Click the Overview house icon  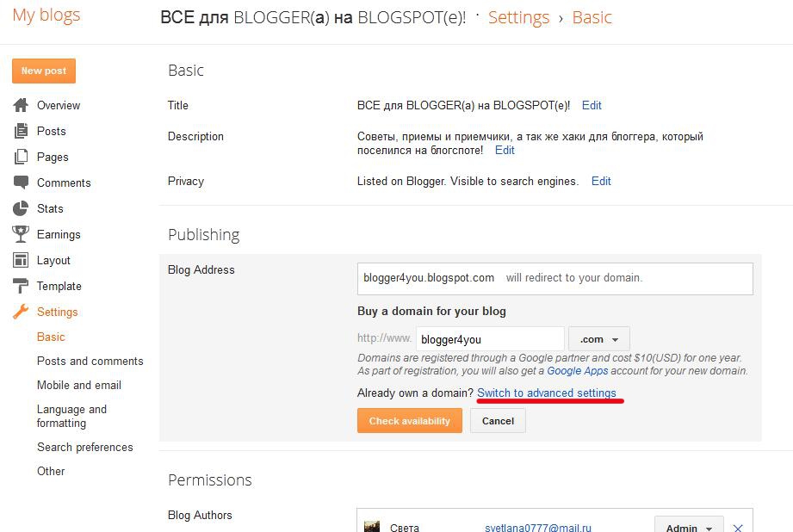21,105
